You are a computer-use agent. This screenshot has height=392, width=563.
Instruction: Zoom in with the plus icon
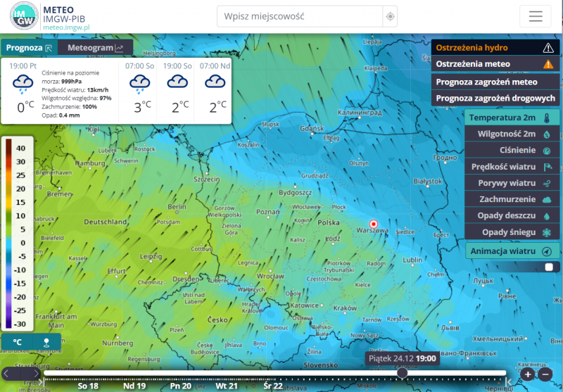point(528,374)
